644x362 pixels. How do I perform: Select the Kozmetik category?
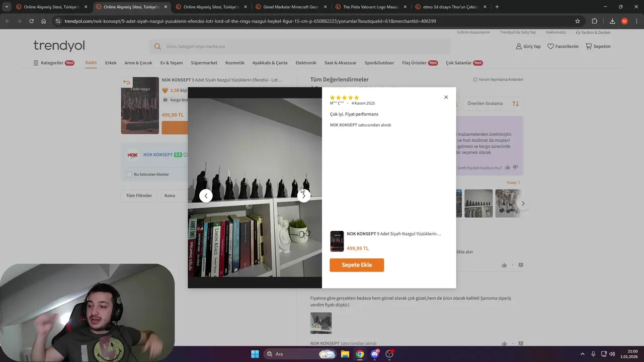[x=235, y=63]
